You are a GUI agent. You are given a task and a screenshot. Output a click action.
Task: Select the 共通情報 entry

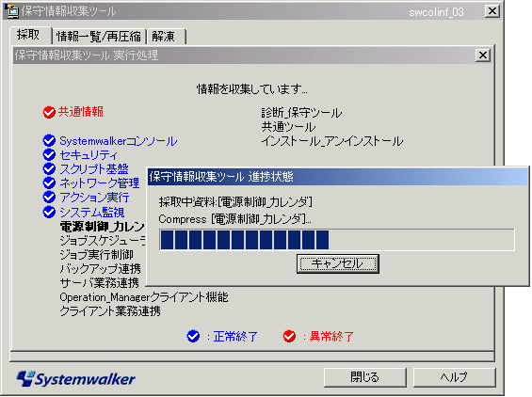click(x=81, y=112)
